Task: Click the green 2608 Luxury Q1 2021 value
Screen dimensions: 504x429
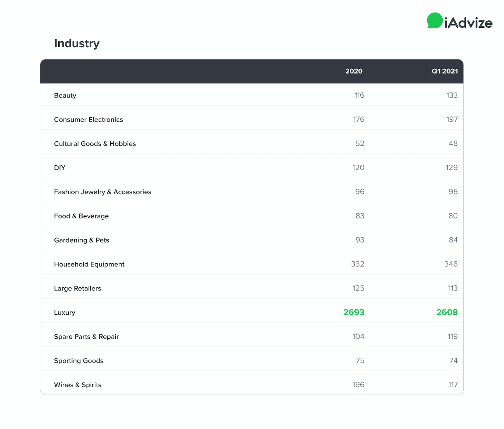Action: 446,312
